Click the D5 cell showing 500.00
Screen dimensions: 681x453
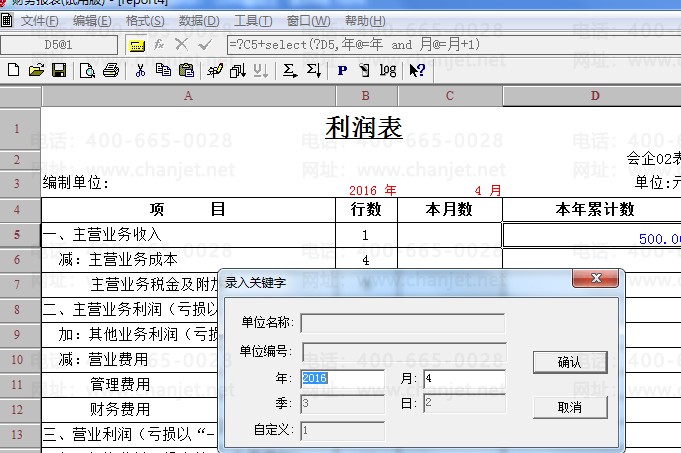coord(592,235)
